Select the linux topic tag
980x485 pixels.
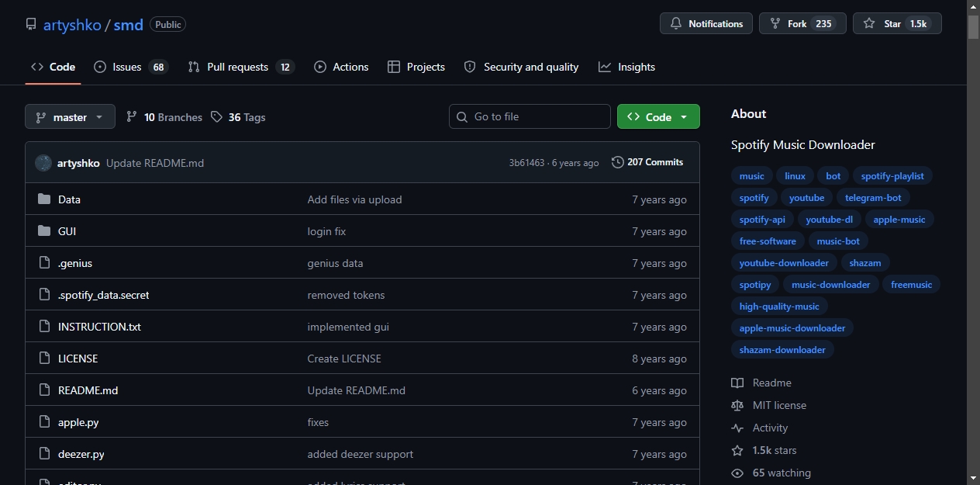point(795,176)
